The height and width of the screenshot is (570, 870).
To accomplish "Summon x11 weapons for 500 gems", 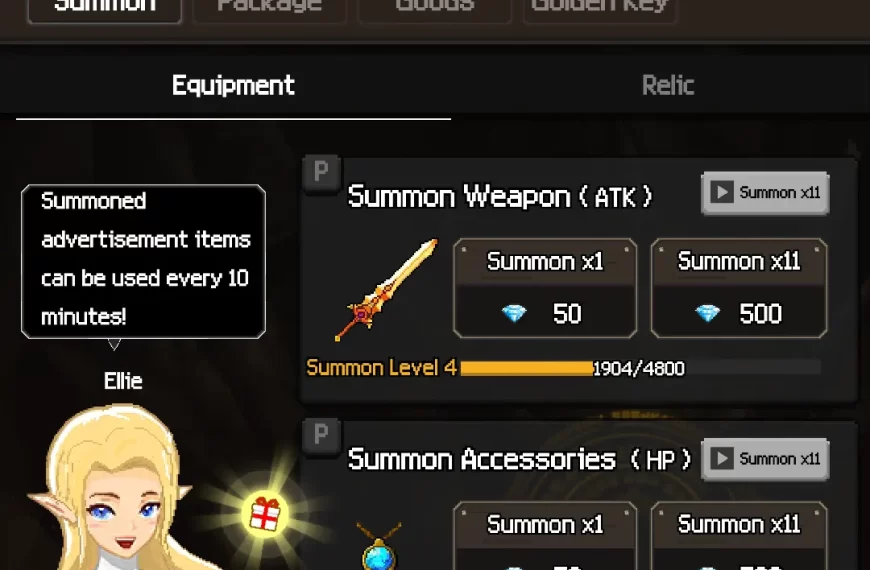I will (x=739, y=288).
